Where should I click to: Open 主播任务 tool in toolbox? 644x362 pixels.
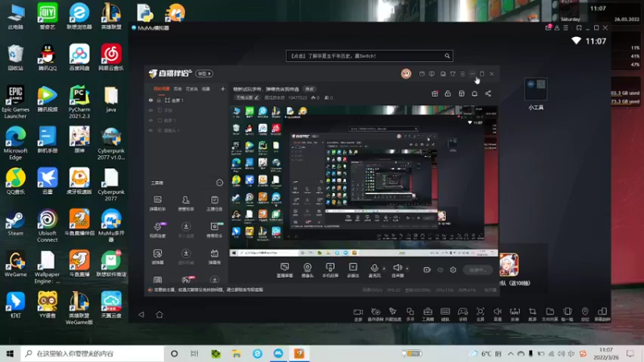point(214,203)
